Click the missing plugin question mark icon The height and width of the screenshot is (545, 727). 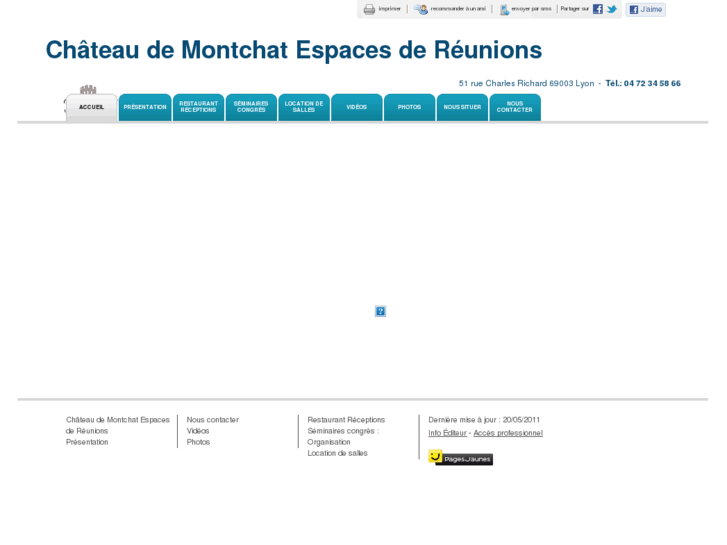(x=380, y=311)
